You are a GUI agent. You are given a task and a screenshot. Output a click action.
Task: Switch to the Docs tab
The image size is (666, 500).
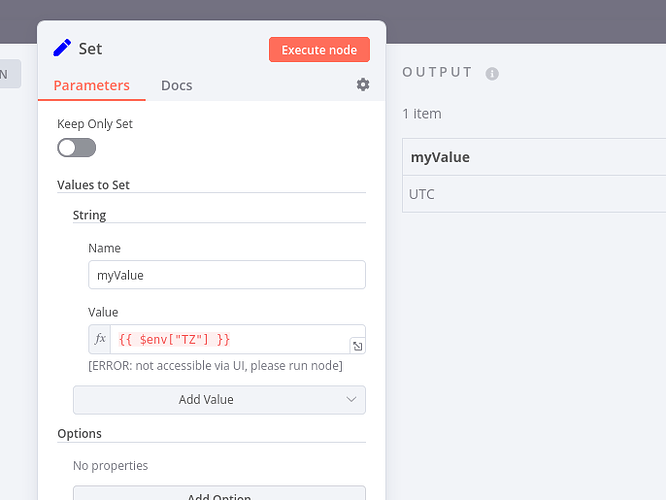[x=176, y=86]
